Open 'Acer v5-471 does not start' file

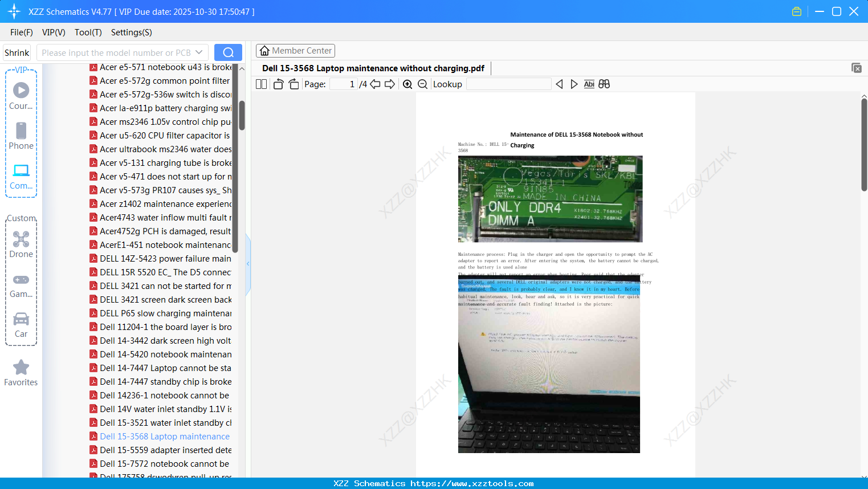161,177
